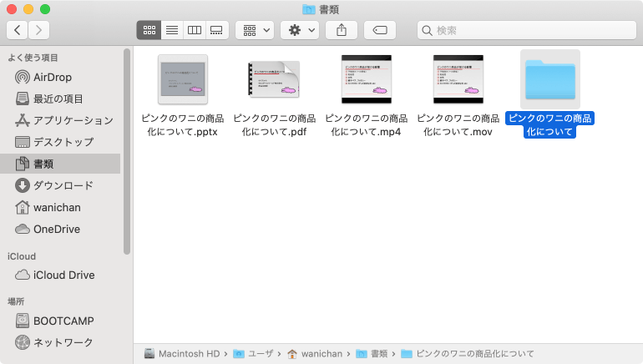Go forward with the right arrow button
The width and height of the screenshot is (643, 364).
pos(39,30)
